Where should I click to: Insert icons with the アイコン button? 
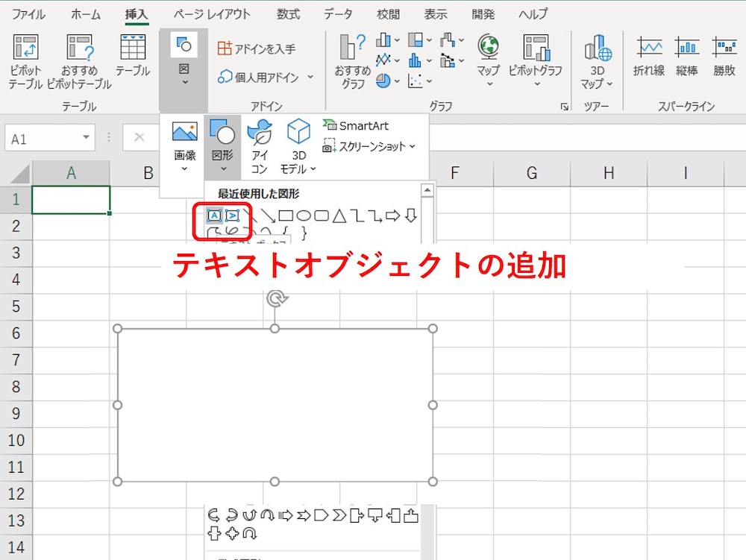point(260,146)
